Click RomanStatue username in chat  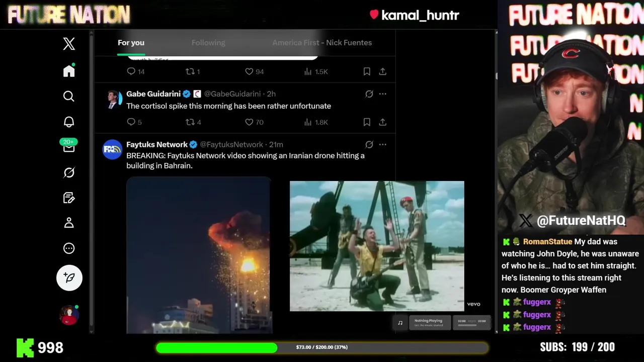(x=547, y=242)
